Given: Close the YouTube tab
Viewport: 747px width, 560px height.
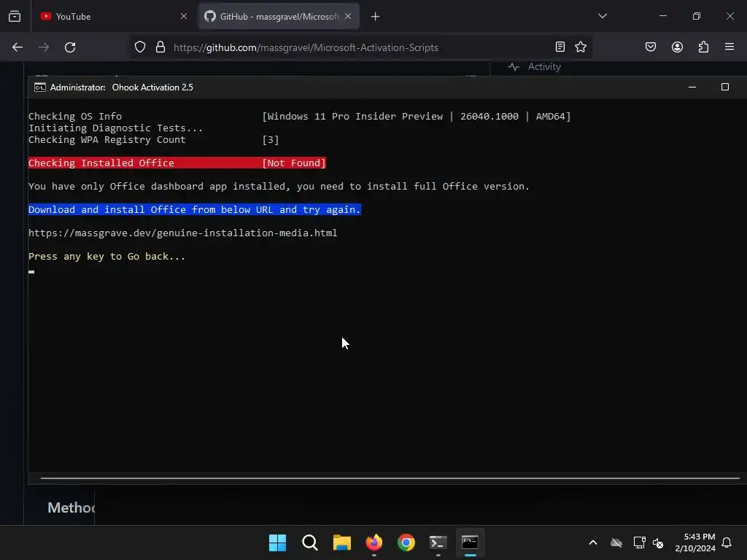Looking at the screenshot, I should (184, 16).
